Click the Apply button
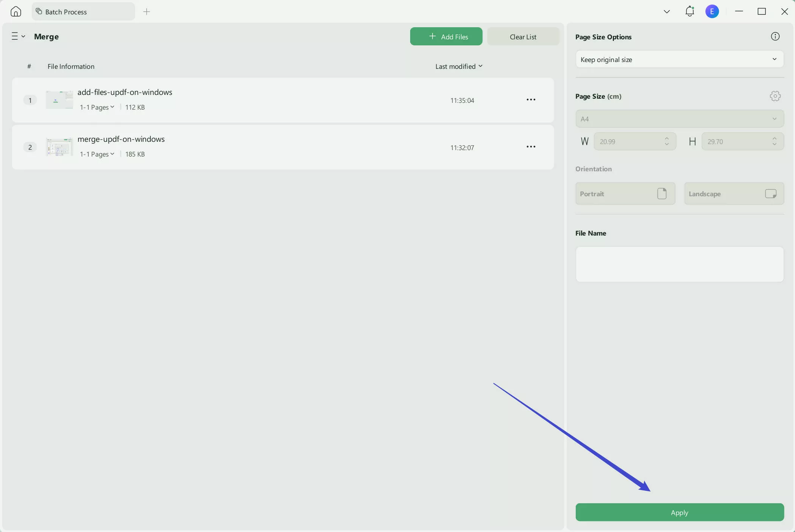This screenshot has width=795, height=532. [x=679, y=512]
